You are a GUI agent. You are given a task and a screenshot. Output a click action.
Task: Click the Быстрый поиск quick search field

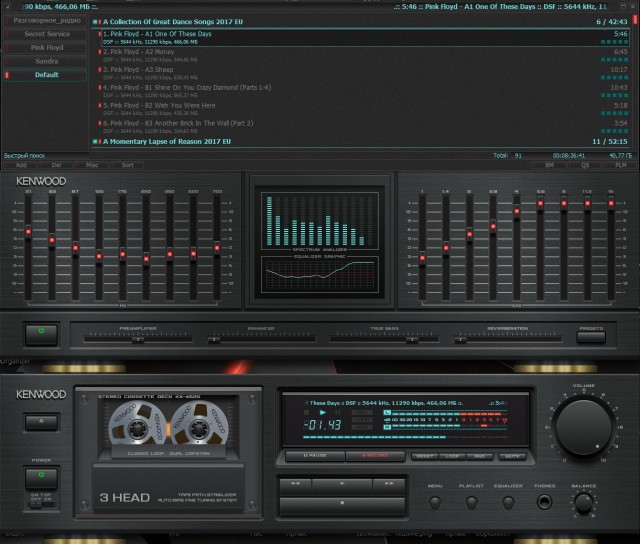[x=45, y=155]
